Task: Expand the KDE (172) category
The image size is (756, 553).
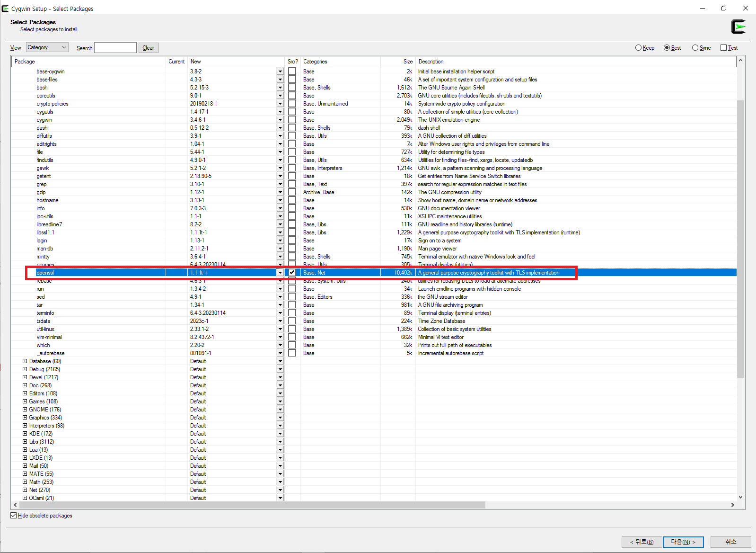Action: coord(25,434)
